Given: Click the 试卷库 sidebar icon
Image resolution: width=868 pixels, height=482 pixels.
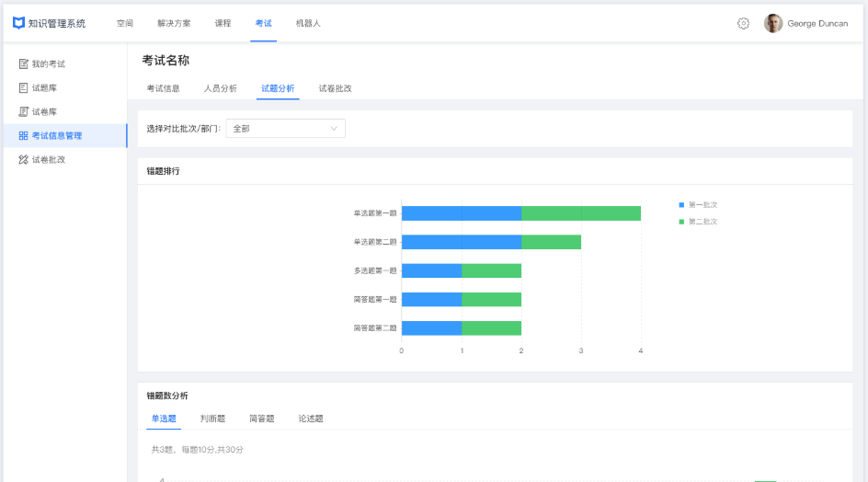Looking at the screenshot, I should 23,112.
